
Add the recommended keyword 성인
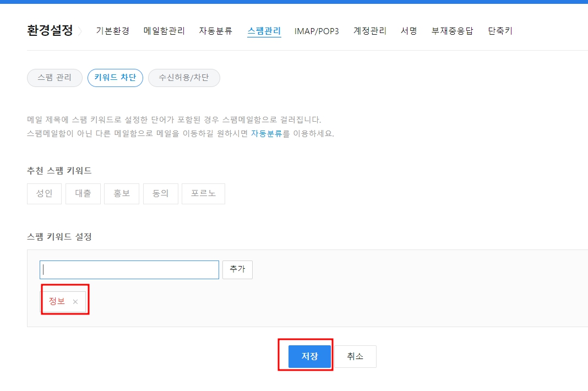click(44, 193)
